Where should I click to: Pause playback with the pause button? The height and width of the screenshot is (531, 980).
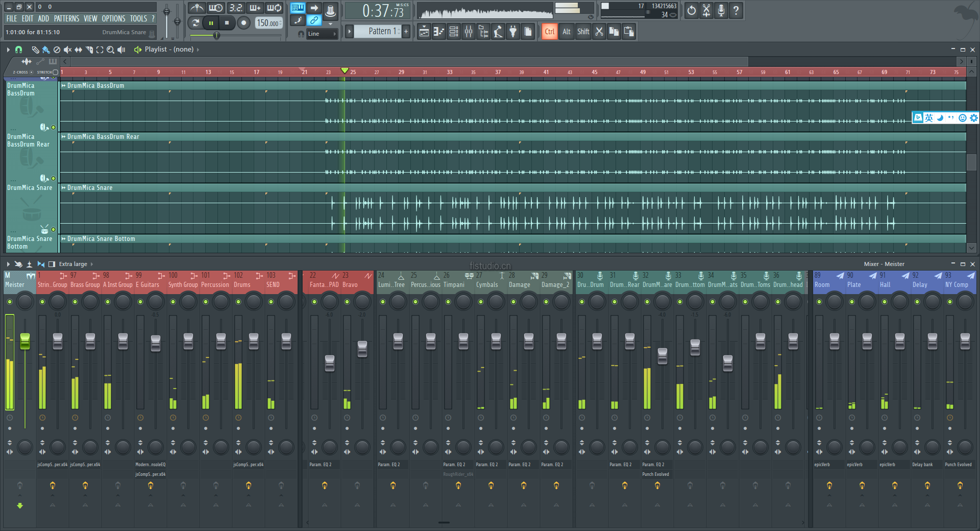(211, 22)
